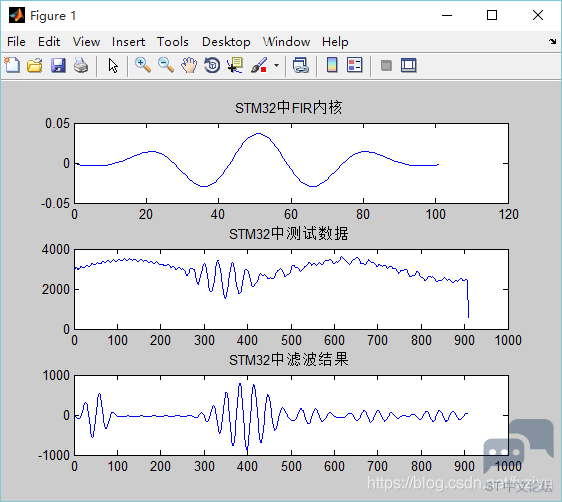Print the figure with the printer icon

tap(81, 66)
